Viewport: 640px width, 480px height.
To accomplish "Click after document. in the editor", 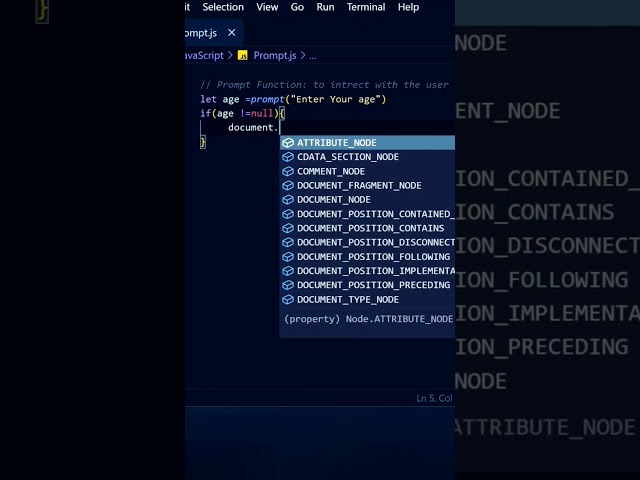I will coord(280,128).
